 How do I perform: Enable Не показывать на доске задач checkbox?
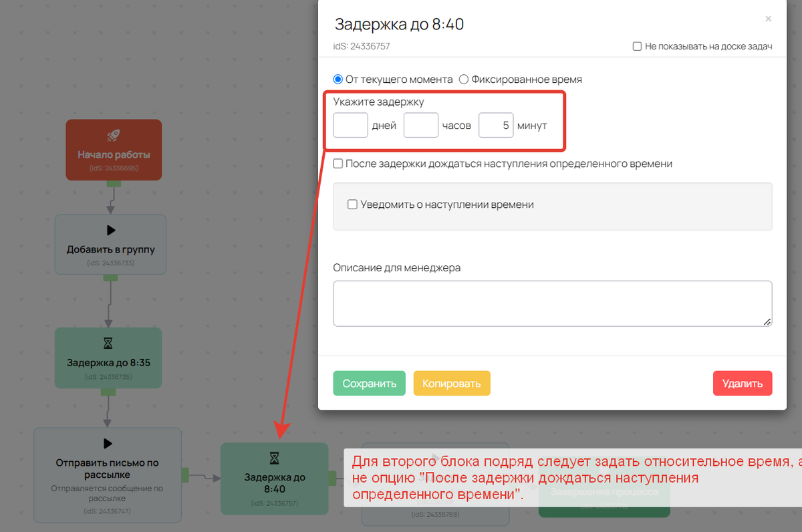[x=637, y=47]
